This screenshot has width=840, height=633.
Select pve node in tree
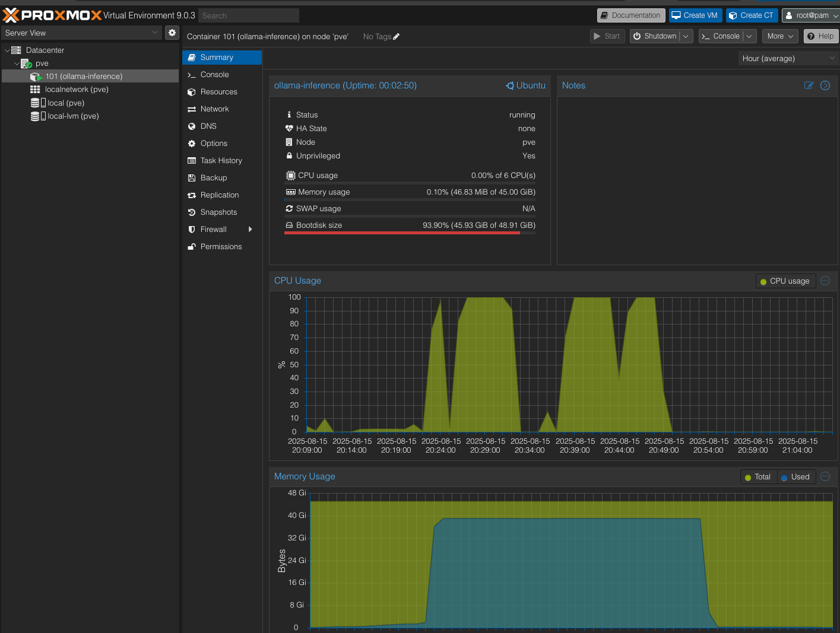click(x=90, y=63)
